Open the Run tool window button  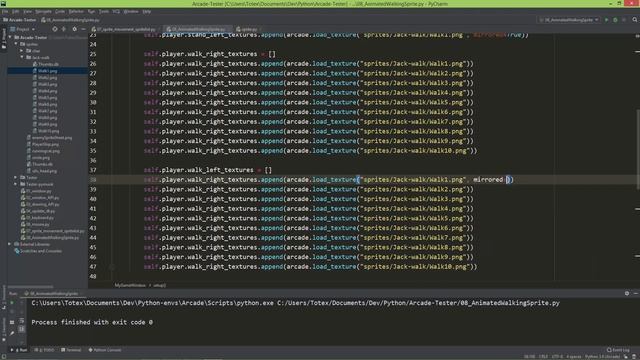pos(19,350)
